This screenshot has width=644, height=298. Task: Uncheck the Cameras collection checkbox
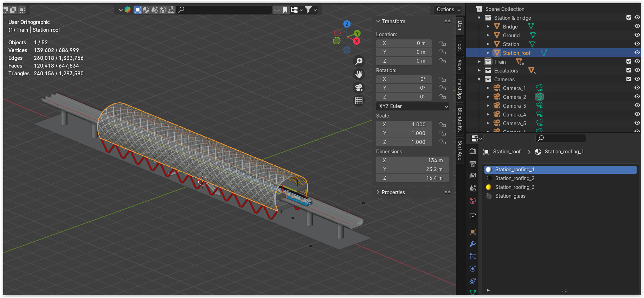click(x=629, y=79)
